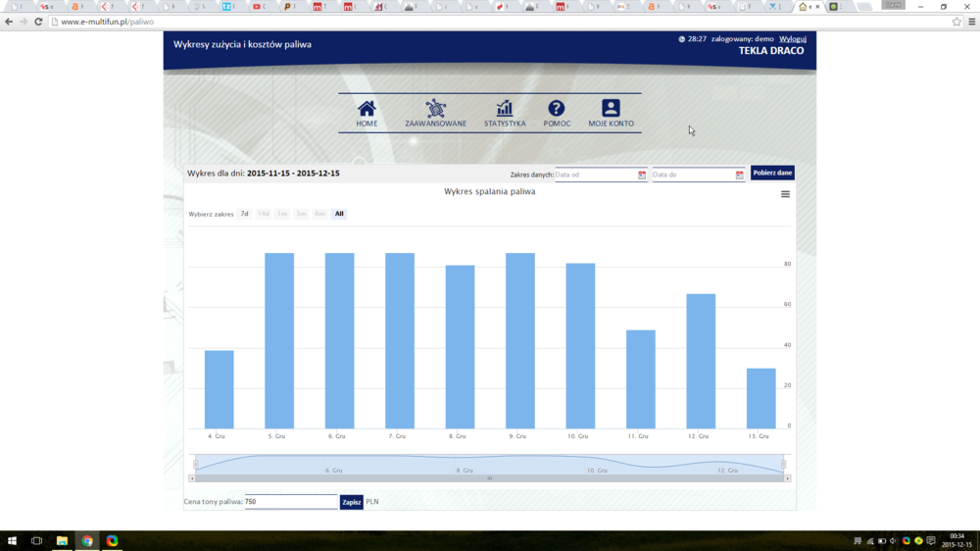Select the 7d range option
This screenshot has width=980, height=551.
tap(244, 214)
